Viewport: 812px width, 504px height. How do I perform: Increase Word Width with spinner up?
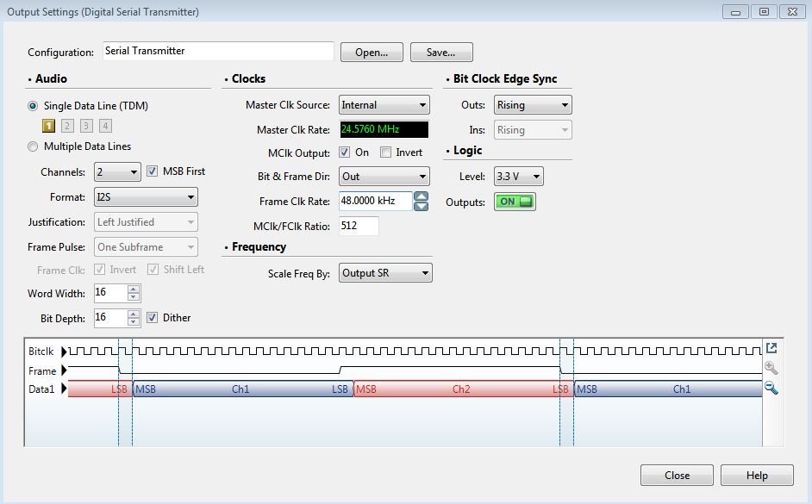click(x=134, y=289)
